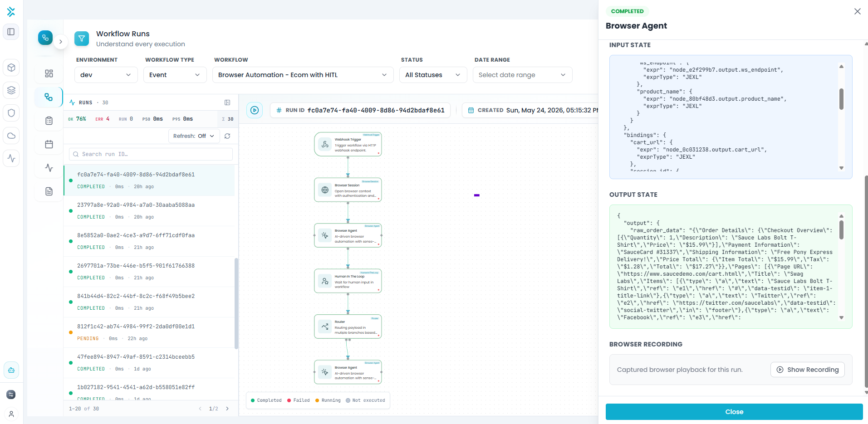Open the calendar schedule icon in secondary sidebar
Image resolution: width=868 pixels, height=424 pixels.
[49, 144]
